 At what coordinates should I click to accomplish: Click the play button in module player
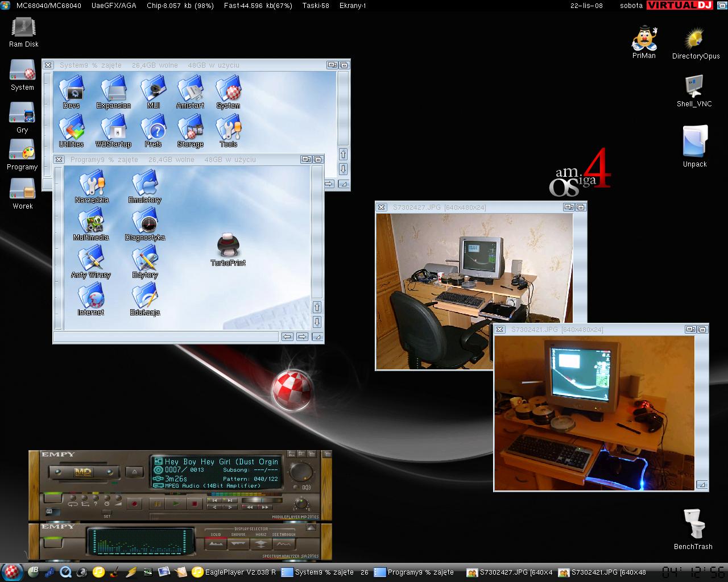point(176,504)
